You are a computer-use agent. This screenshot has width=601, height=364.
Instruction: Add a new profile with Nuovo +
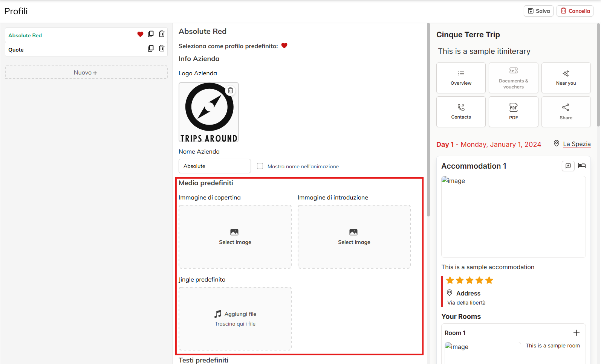point(86,73)
